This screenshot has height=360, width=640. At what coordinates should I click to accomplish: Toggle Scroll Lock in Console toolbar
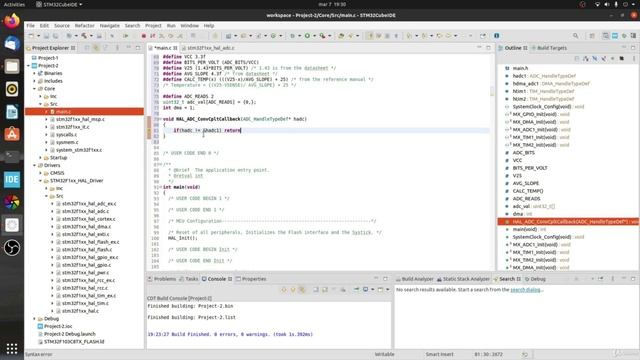pyautogui.click(x=325, y=290)
